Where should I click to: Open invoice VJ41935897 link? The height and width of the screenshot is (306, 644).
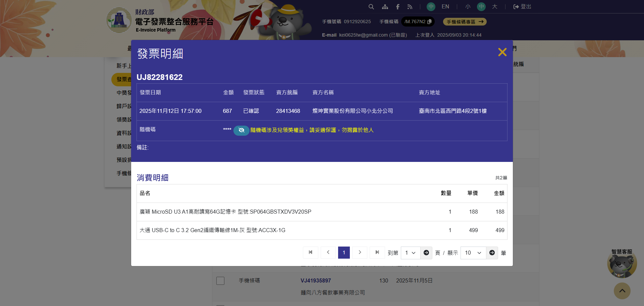tap(316, 280)
